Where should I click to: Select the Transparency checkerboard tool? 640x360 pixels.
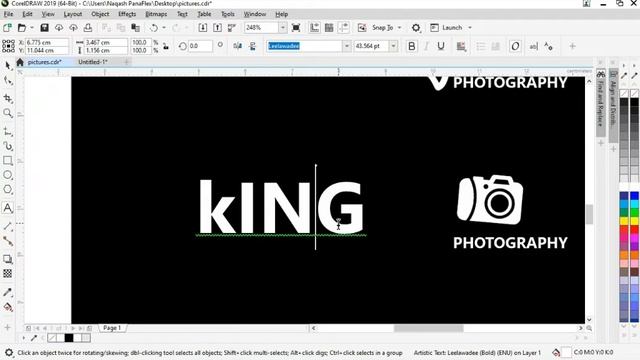[x=8, y=273]
